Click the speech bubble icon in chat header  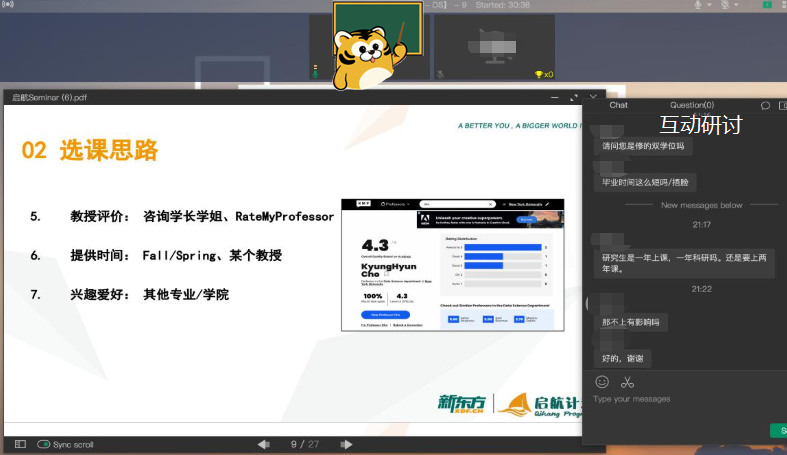coord(765,105)
